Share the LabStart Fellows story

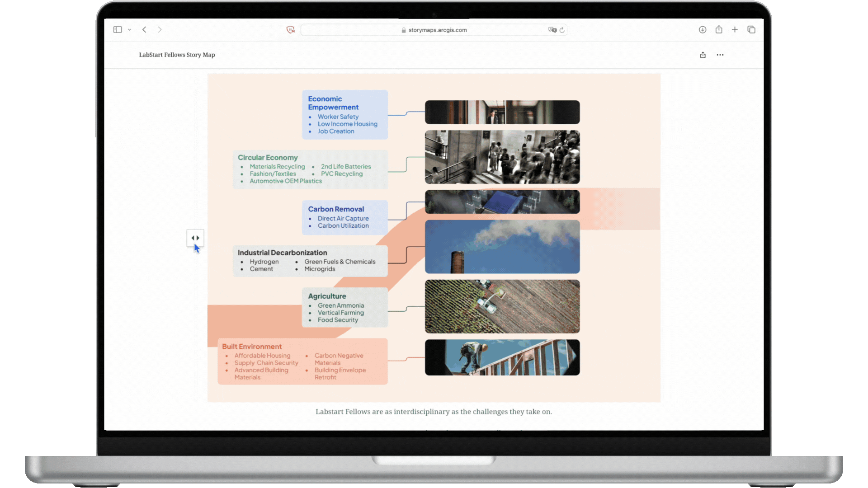pyautogui.click(x=703, y=55)
